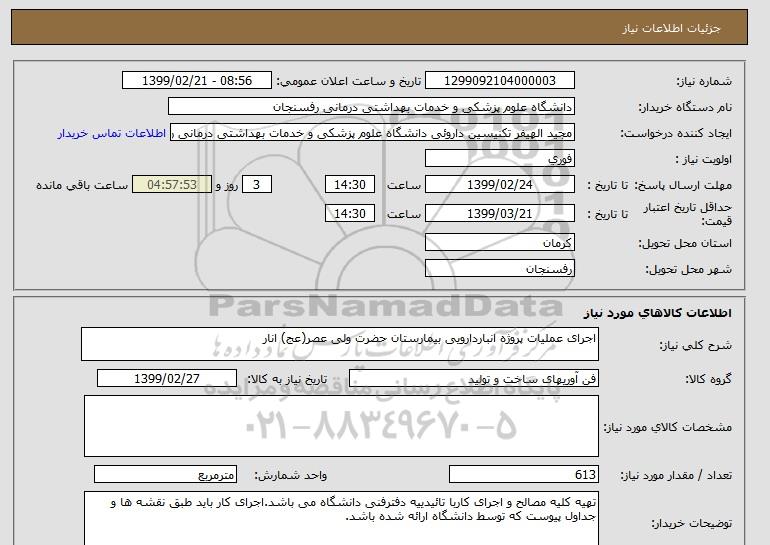This screenshot has height=545, width=770.
Task: Click the label شهر محل تحویل
Action: point(688,270)
